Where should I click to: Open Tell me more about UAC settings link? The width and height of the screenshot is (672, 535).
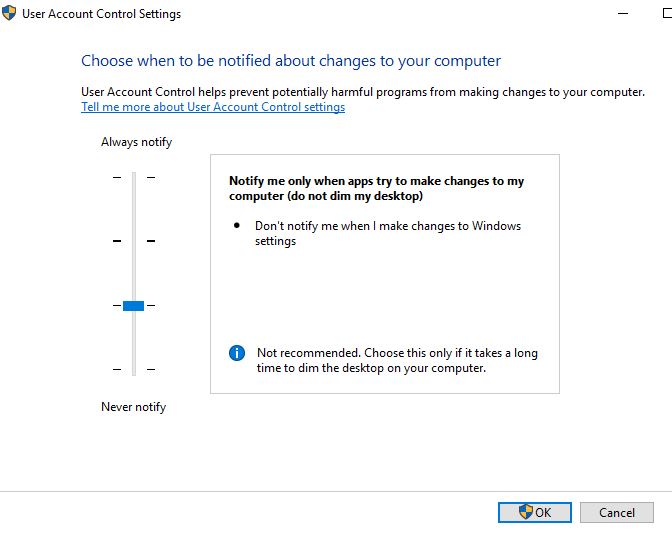[213, 107]
